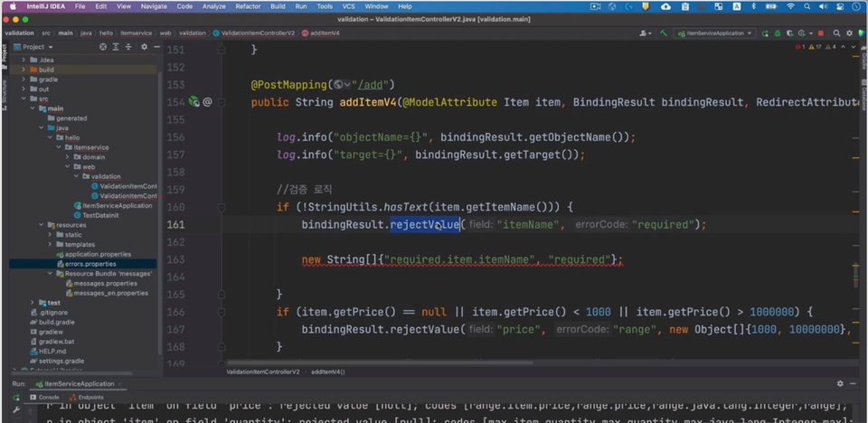Open Project panel options gear
868x423 pixels.
(144, 47)
